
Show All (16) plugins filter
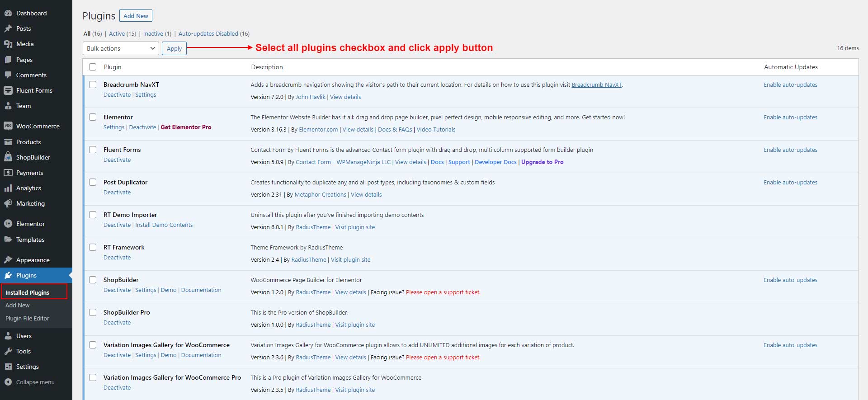[93, 33]
